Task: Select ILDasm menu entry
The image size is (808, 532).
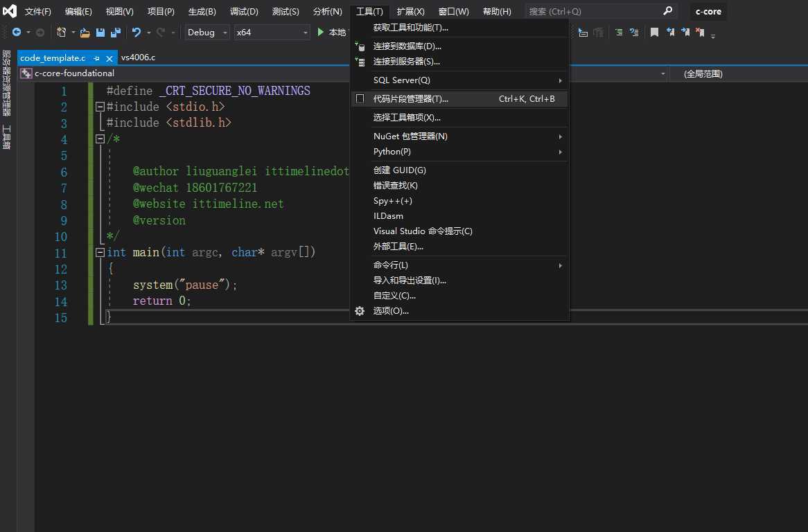Action: tap(459, 216)
